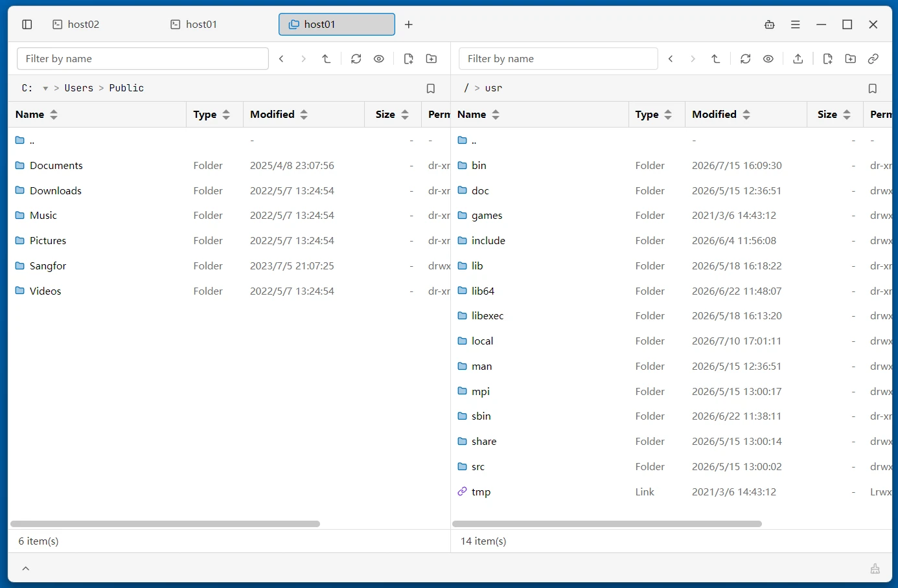Refresh the local Public folder listing
898x588 pixels.
[356, 59]
